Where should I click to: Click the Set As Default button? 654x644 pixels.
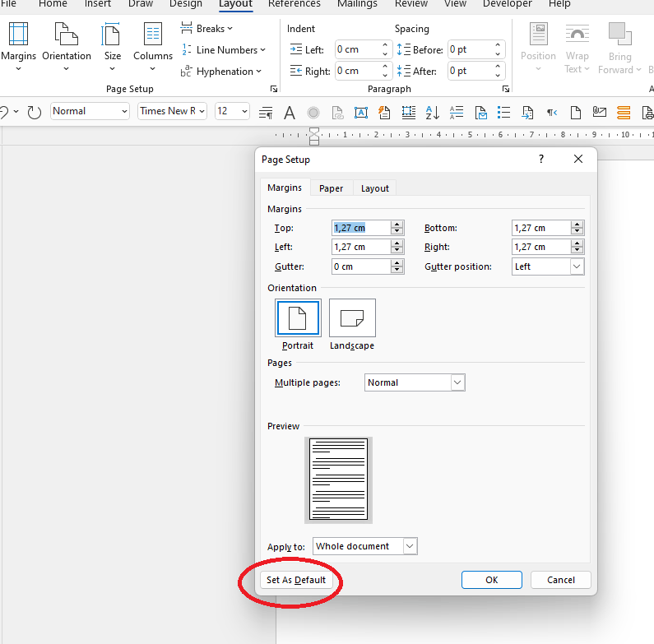tap(296, 580)
